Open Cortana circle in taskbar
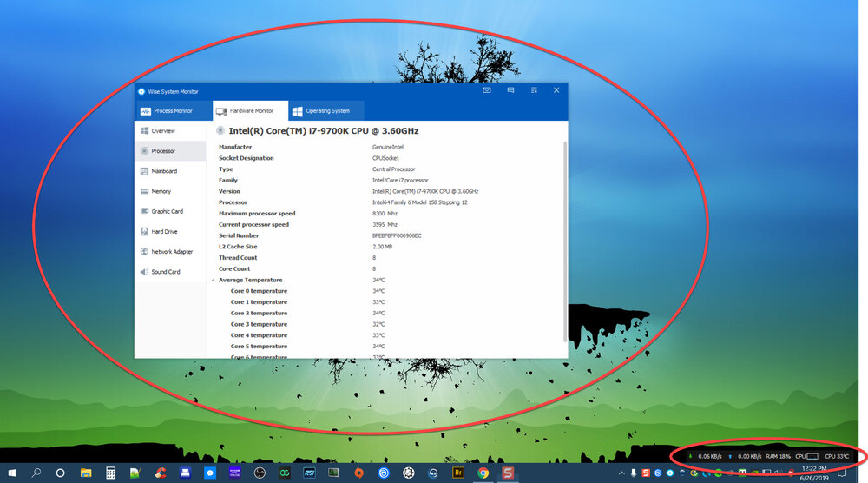The height and width of the screenshot is (483, 868). (x=61, y=473)
